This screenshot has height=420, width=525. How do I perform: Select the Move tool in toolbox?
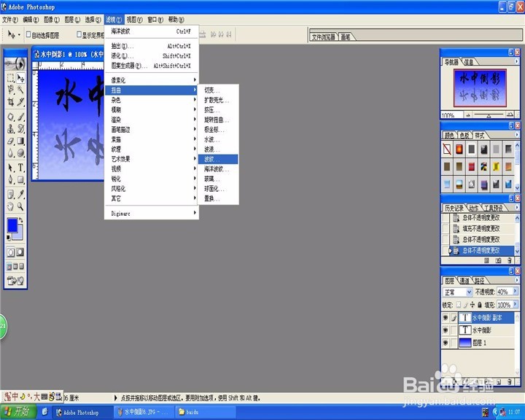coord(20,78)
